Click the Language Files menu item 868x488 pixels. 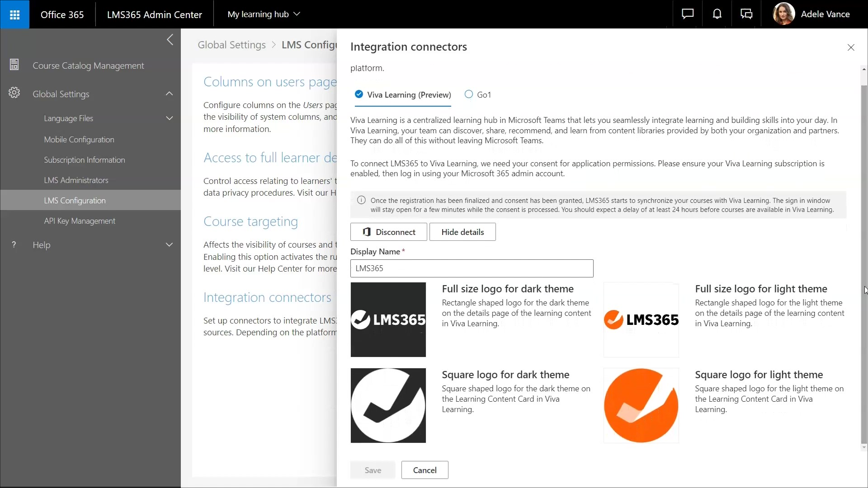point(68,118)
